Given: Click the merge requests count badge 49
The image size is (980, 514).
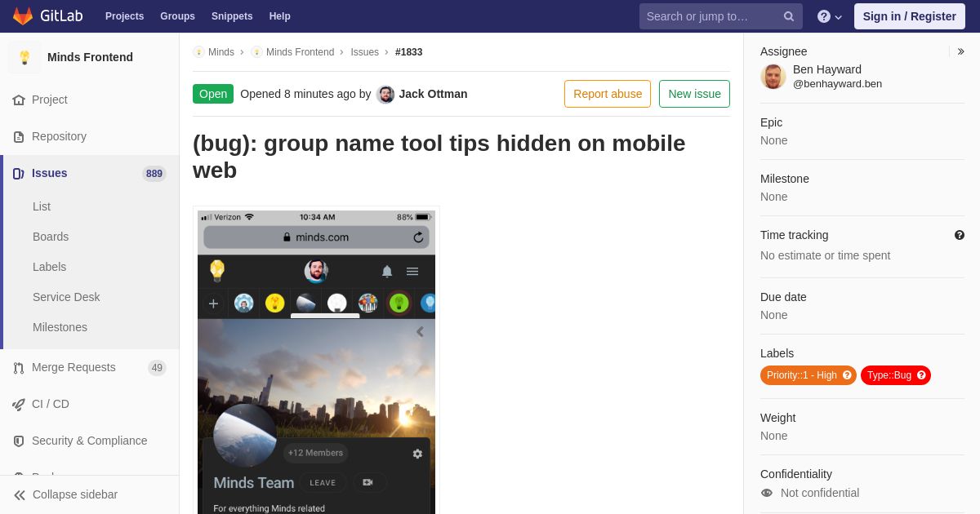Looking at the screenshot, I should coord(157,368).
